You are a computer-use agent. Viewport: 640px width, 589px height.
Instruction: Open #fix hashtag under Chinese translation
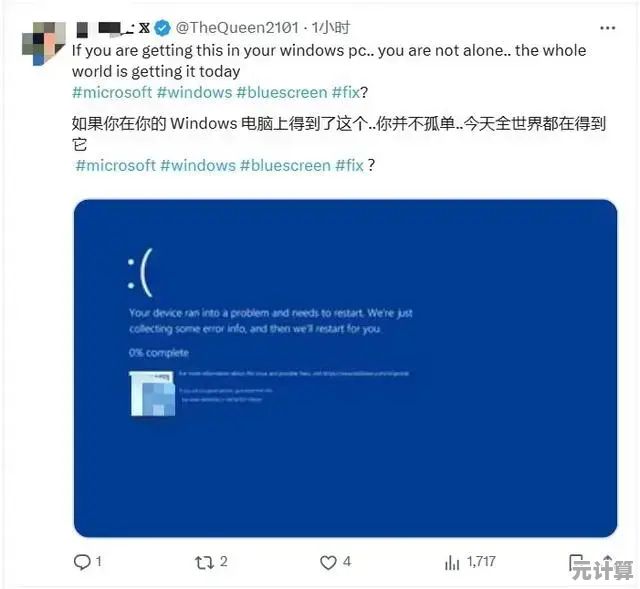tap(349, 166)
